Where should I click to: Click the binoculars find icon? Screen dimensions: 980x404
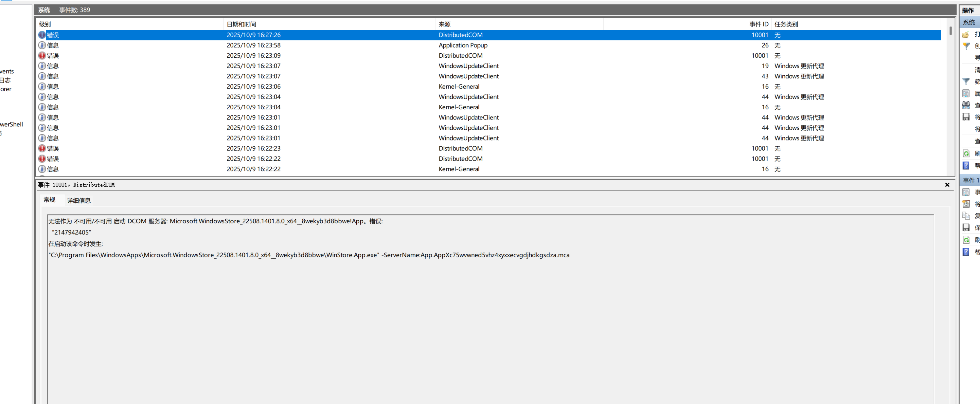coord(966,105)
